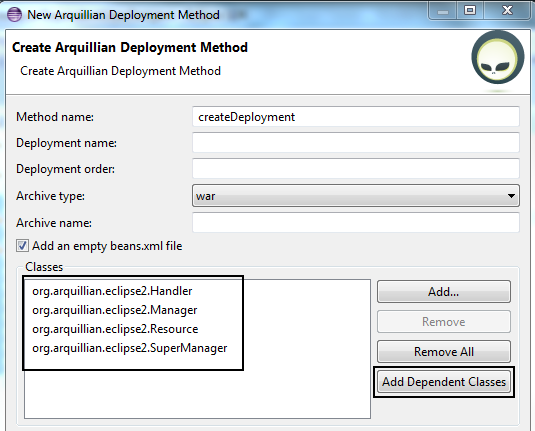Click the Remove All button

pyautogui.click(x=444, y=351)
